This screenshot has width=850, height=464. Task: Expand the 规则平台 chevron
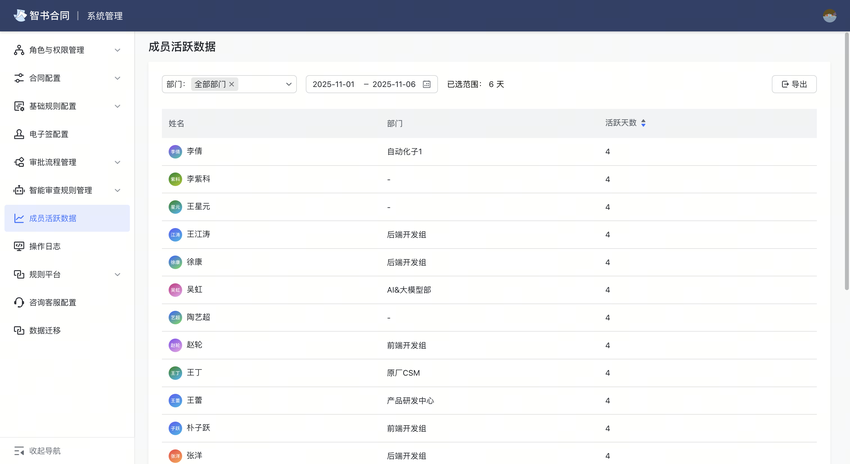point(117,274)
